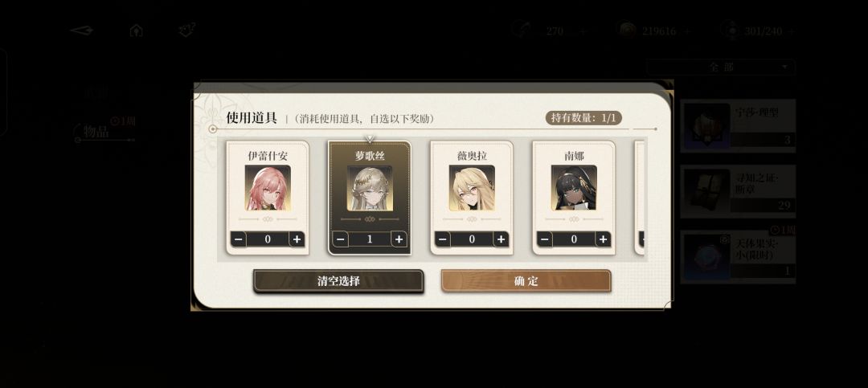Increase 伊蕾什安 quantity with plus button

(297, 239)
